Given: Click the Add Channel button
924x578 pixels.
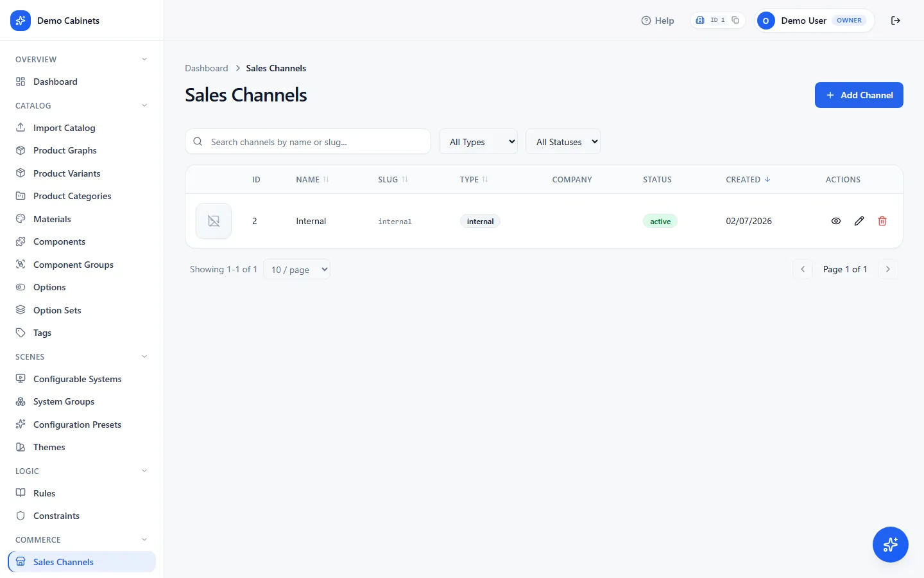Looking at the screenshot, I should coord(859,95).
